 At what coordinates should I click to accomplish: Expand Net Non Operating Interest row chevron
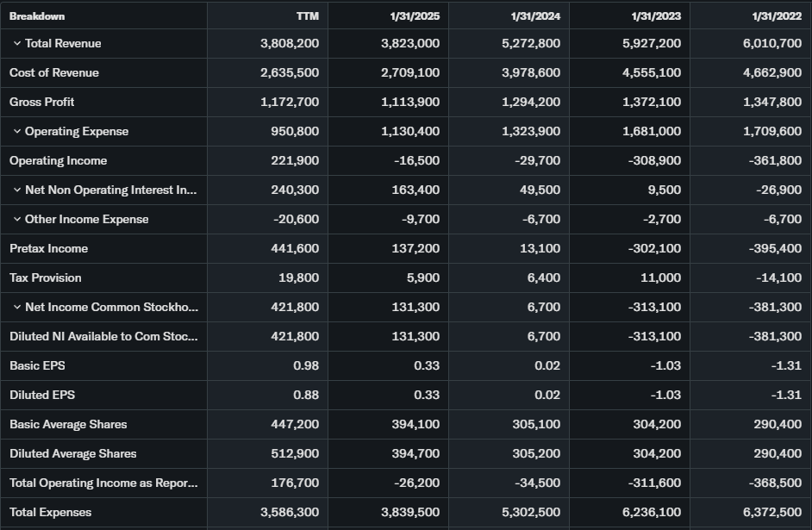coord(16,190)
